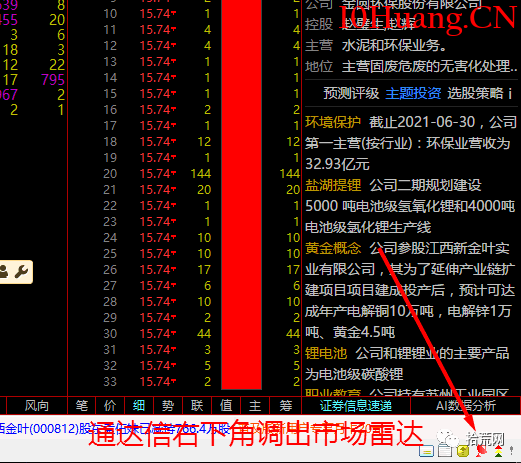The width and height of the screenshot is (521, 463).
Task: Click volume 44 in row 30
Action: (x=204, y=334)
